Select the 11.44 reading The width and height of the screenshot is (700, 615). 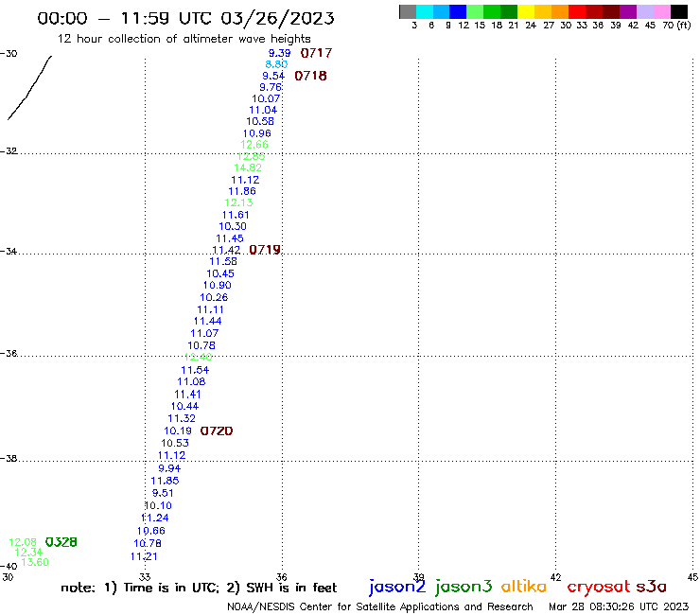tap(207, 321)
